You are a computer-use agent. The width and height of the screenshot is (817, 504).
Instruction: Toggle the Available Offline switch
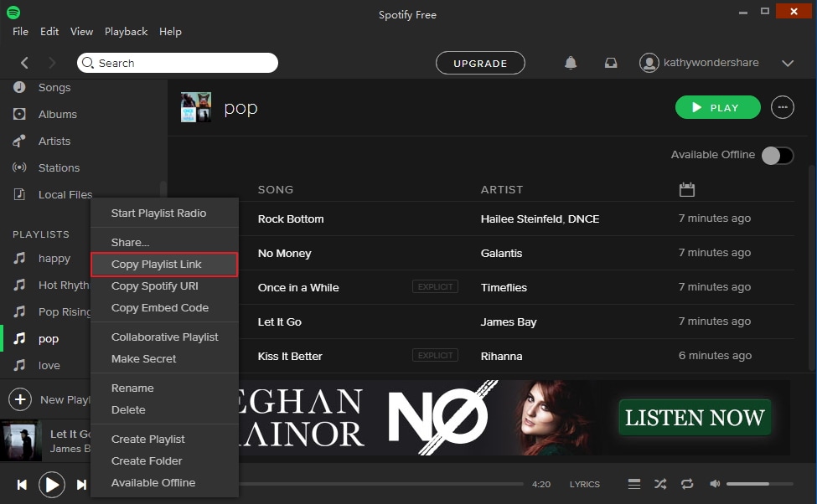click(x=778, y=155)
